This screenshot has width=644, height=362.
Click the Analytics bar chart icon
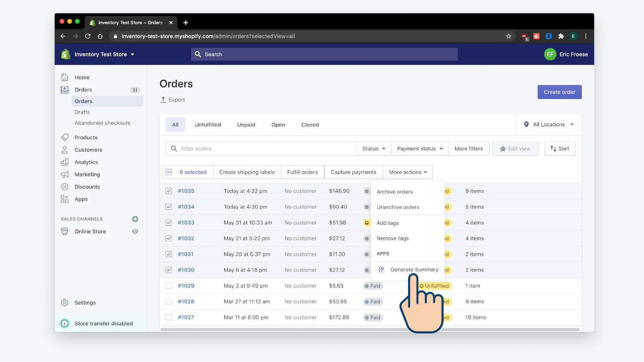tap(64, 162)
